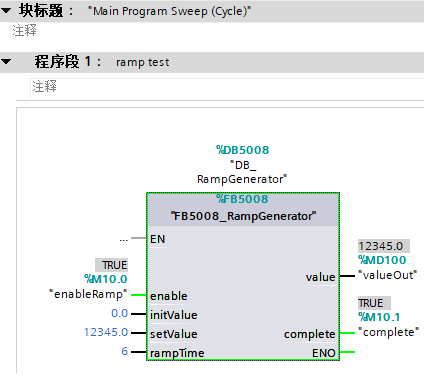Click the block title comment field
This screenshot has height=385, width=424.
pyautogui.click(x=217, y=31)
